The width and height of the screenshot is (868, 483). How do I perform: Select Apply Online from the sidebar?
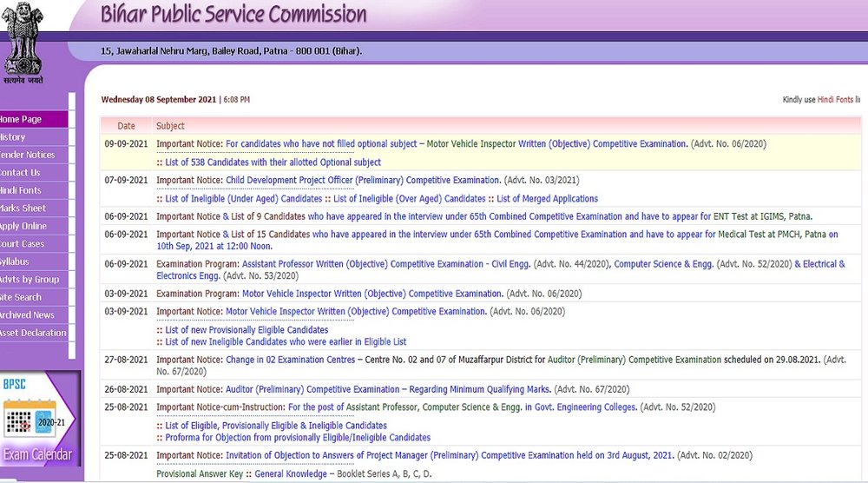coord(34,226)
